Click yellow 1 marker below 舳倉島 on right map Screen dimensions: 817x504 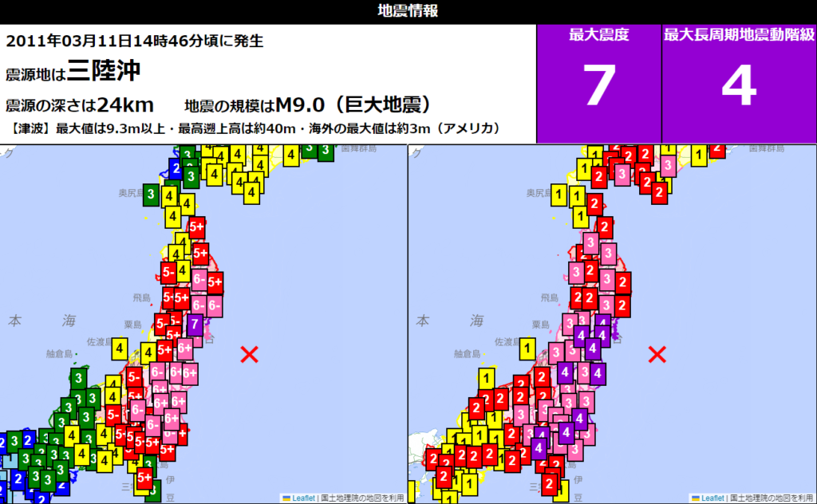click(487, 379)
